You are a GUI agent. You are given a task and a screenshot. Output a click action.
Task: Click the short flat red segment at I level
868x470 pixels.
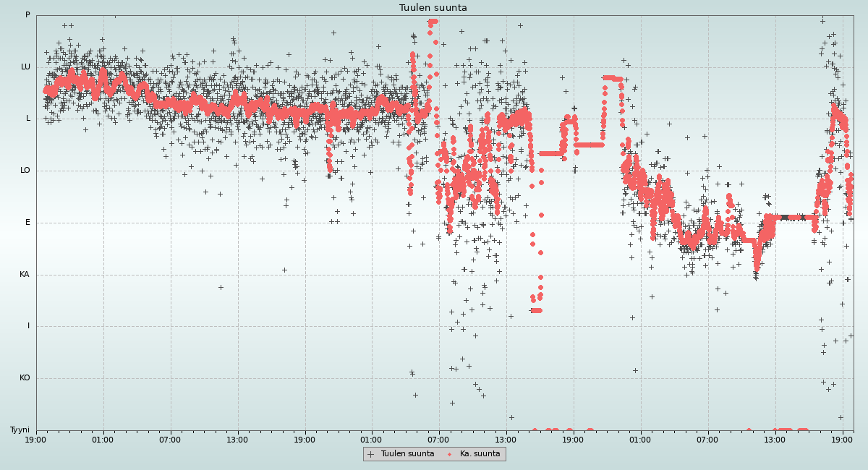click(x=536, y=310)
